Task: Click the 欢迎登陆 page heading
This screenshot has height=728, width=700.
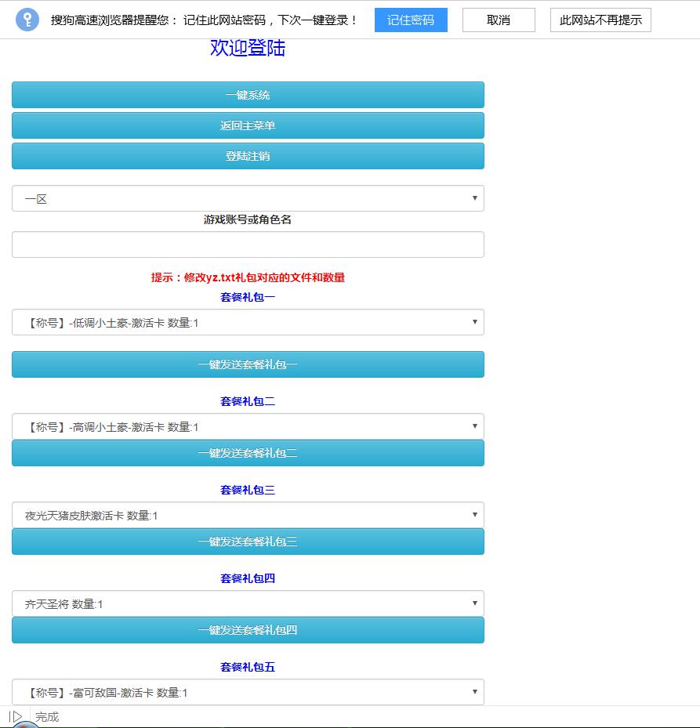Action: (x=248, y=48)
